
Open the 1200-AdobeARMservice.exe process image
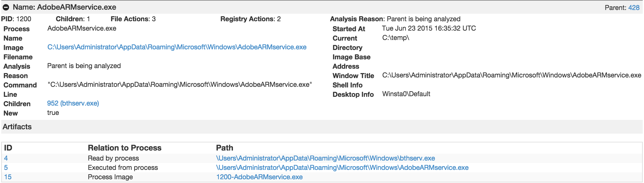click(259, 177)
